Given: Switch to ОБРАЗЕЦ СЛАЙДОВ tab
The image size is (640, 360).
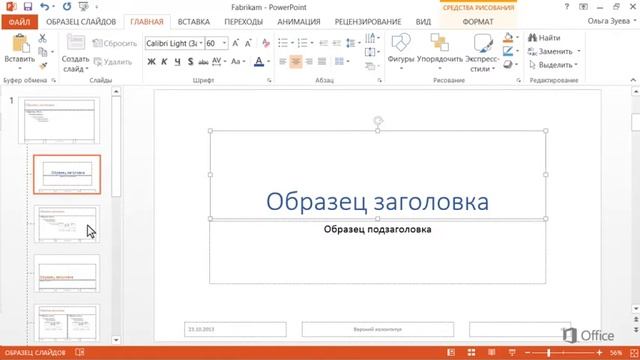Looking at the screenshot, I should [81, 22].
